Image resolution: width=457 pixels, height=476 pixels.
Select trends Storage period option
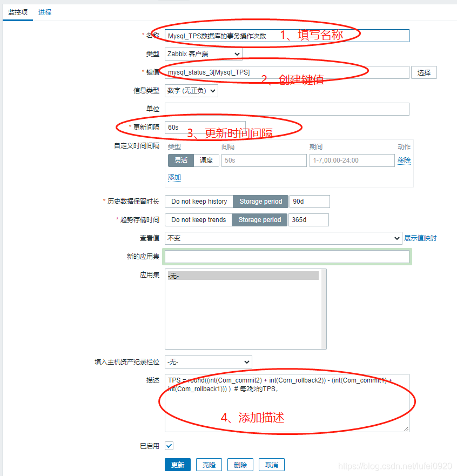[259, 220]
